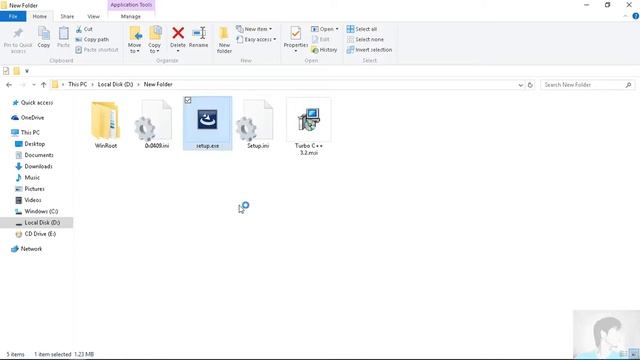
Task: Select the setup.exe file icon
Action: [207, 120]
